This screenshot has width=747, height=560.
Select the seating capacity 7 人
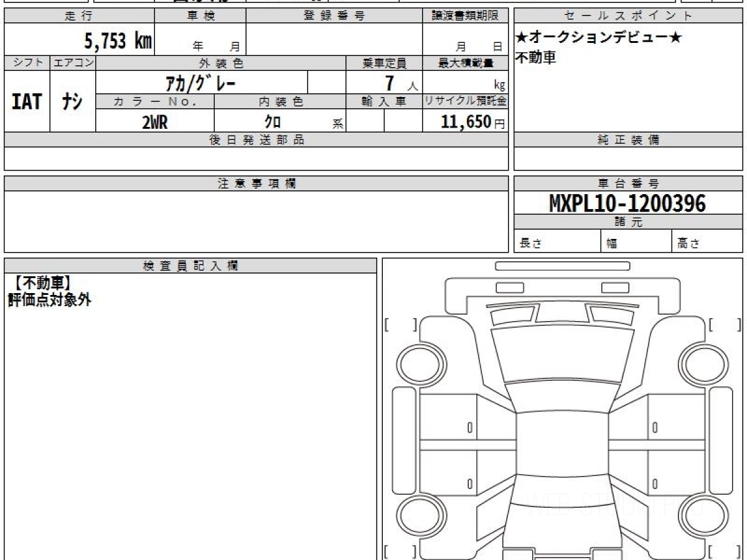pos(401,83)
